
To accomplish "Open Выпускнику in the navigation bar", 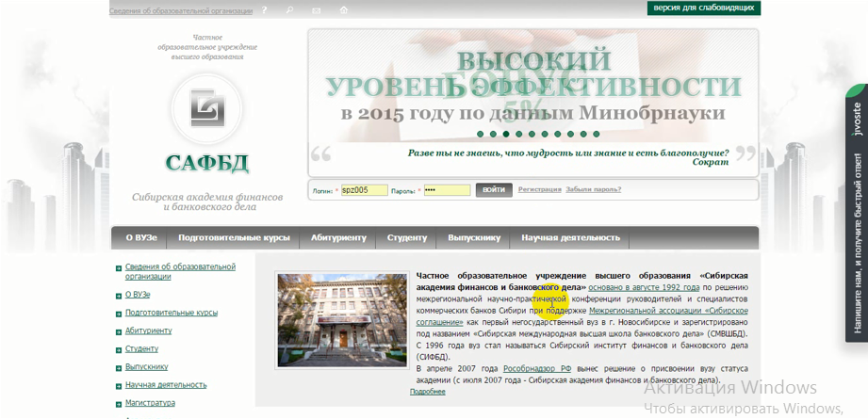I will click(x=474, y=237).
